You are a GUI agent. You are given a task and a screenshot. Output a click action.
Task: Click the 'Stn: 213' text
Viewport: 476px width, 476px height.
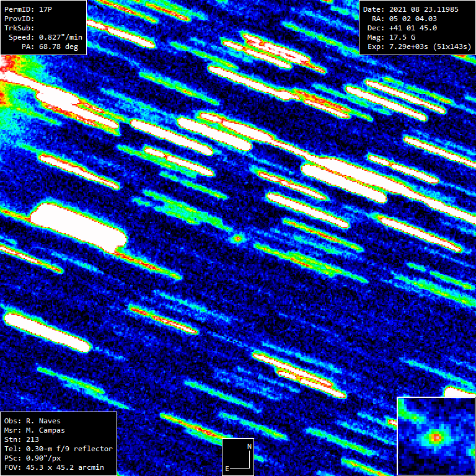22,439
